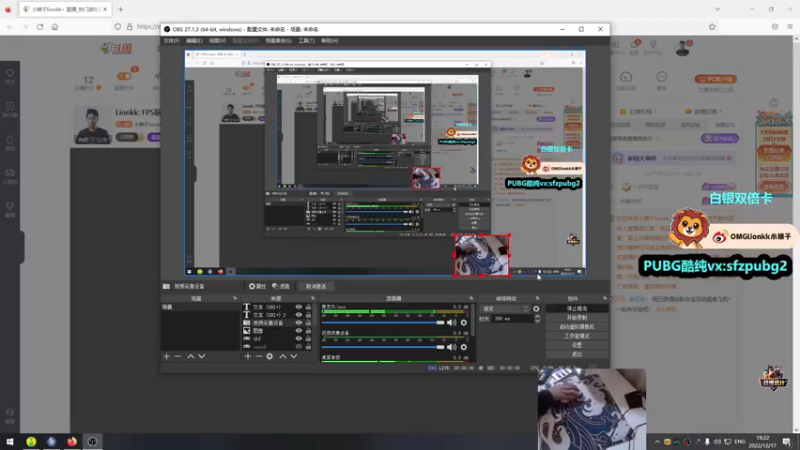Open the 编辑(E) menu in OBS
800x450 pixels.
194,41
